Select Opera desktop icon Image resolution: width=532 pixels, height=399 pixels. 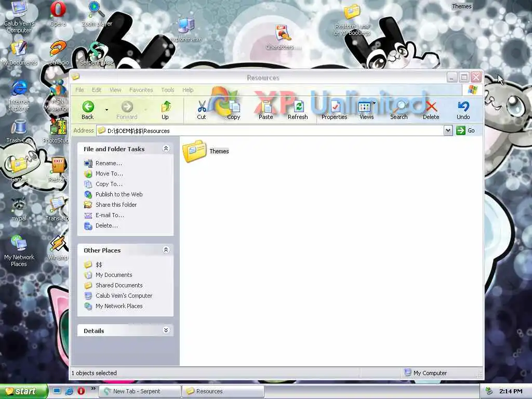58,14
